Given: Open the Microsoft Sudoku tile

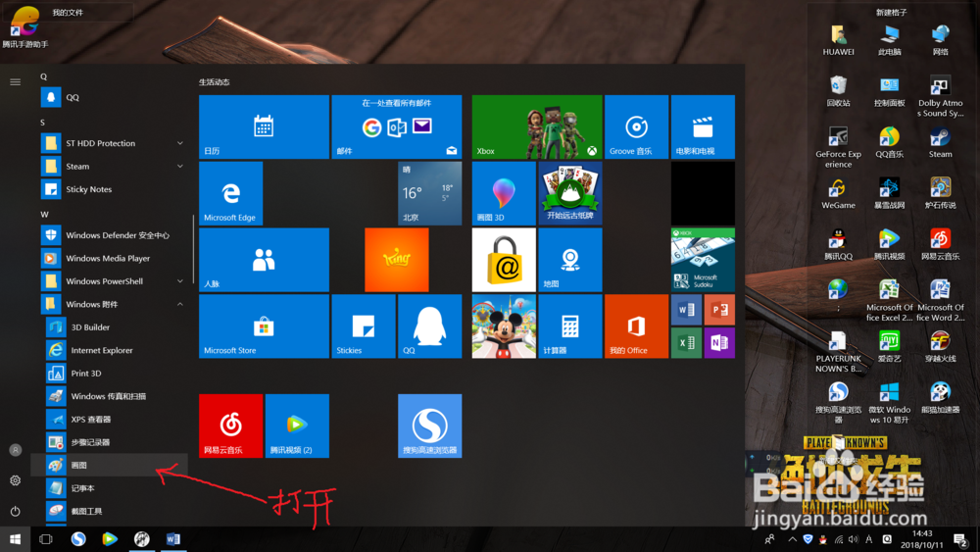Looking at the screenshot, I should click(x=703, y=260).
